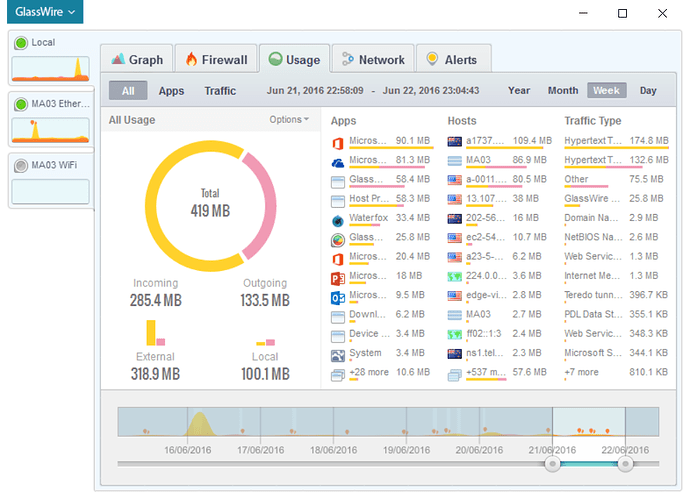Click the System app icon
Image resolution: width=690 pixels, height=499 pixels.
(339, 353)
